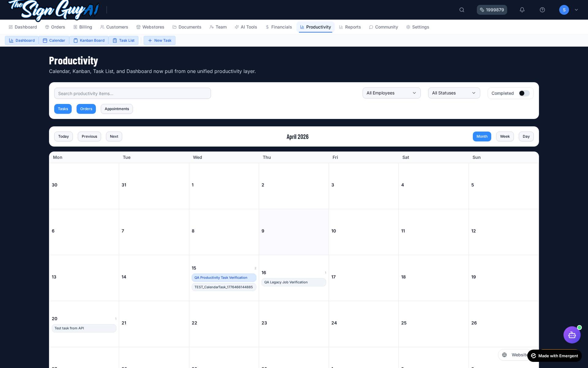The width and height of the screenshot is (588, 368).
Task: Toggle the Appointments filter chip
Action: pos(117,109)
